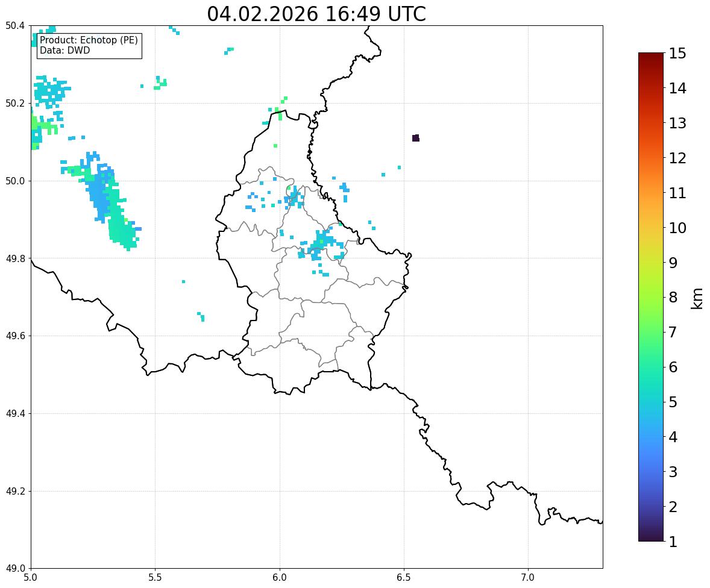Screen dimensions: 710x588
Task: Click the latitude tick label "50.0"
Action: (14, 181)
